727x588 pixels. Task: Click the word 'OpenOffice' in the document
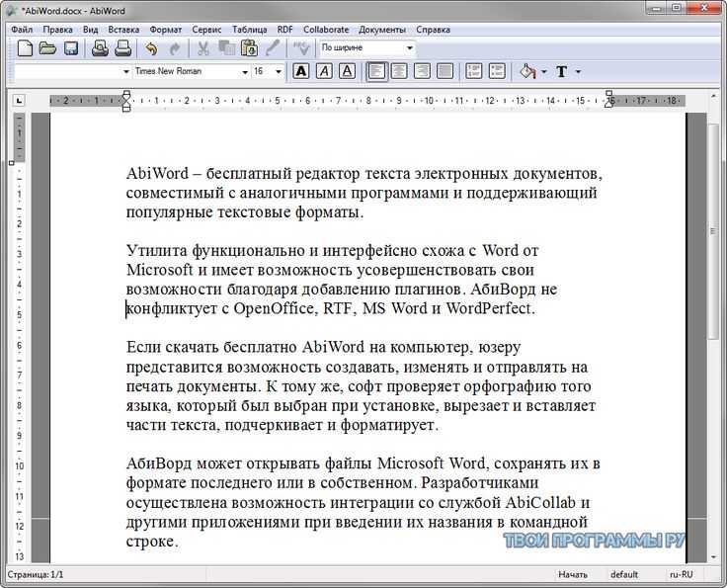tap(273, 308)
